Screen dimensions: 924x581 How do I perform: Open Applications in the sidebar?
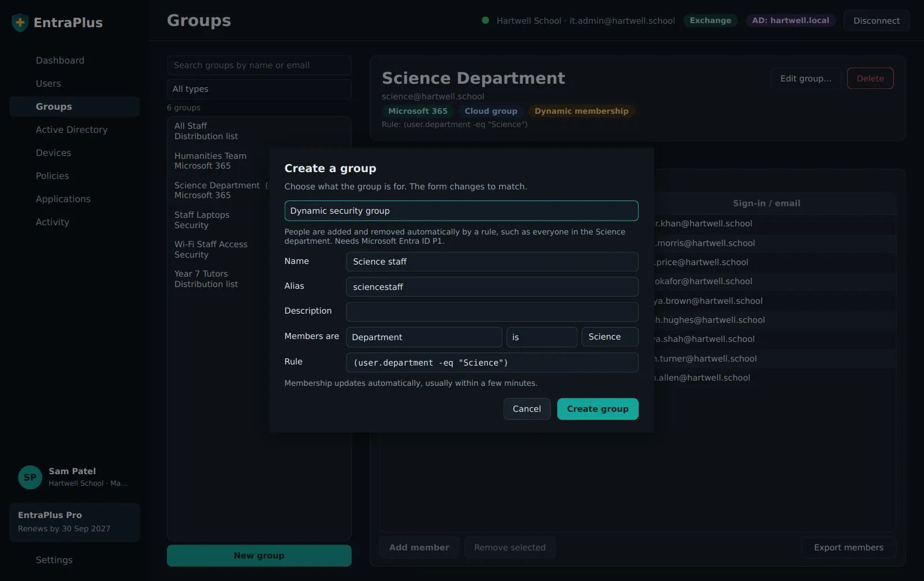[x=74, y=199]
